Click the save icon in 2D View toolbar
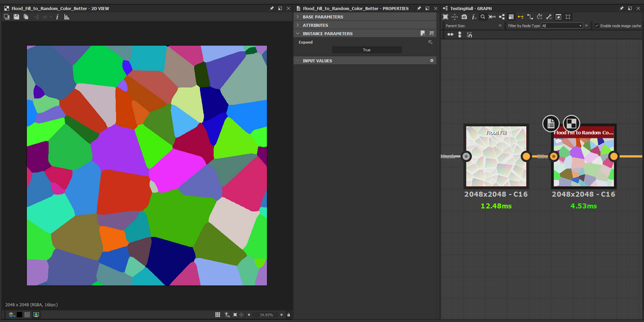Screen dimensions: 644x322 (x=16, y=17)
